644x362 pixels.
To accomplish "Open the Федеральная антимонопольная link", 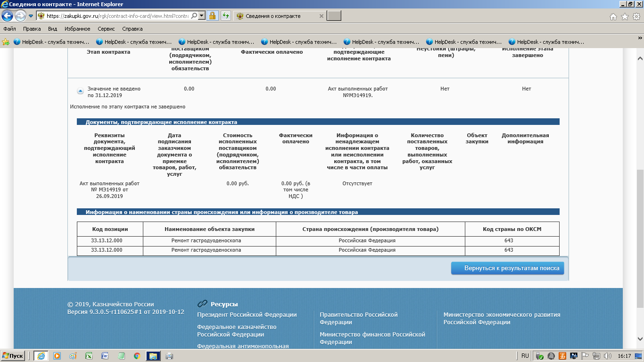I will pos(243,346).
